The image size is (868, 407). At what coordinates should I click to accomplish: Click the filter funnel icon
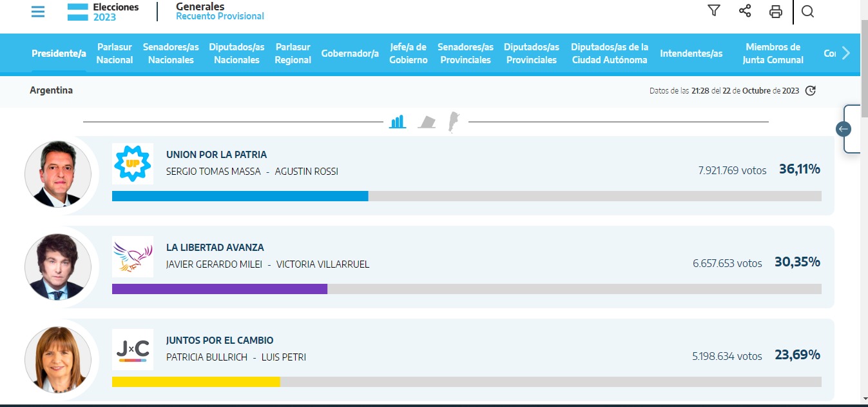[713, 11]
